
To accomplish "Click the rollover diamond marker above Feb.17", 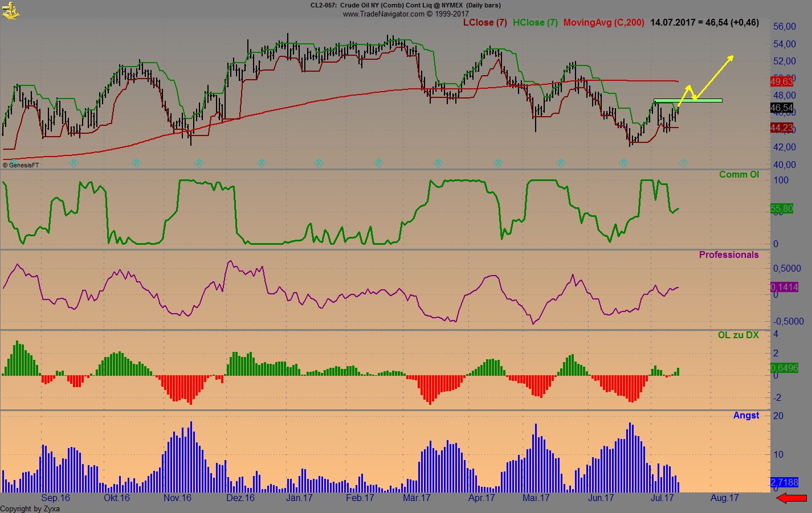I will coord(377,163).
